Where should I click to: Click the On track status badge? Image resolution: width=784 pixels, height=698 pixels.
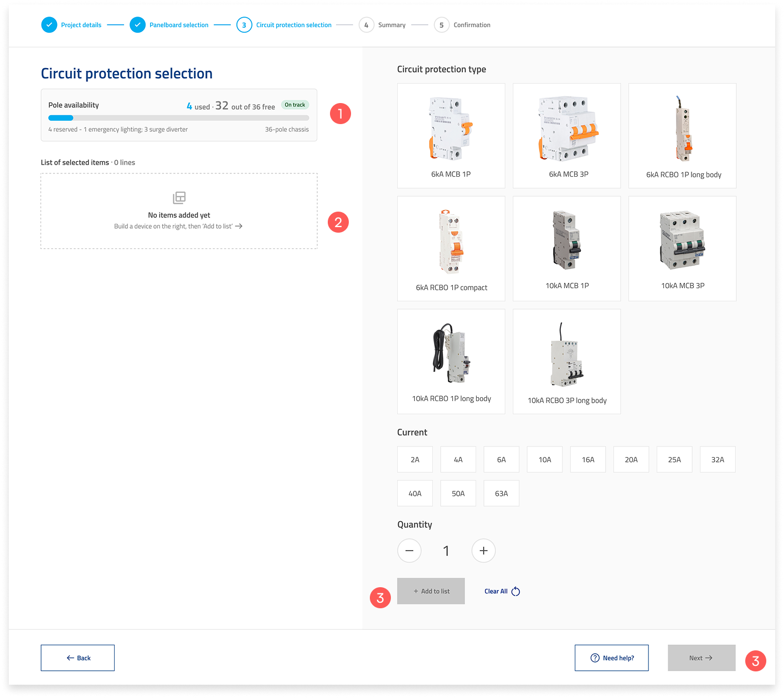[295, 105]
